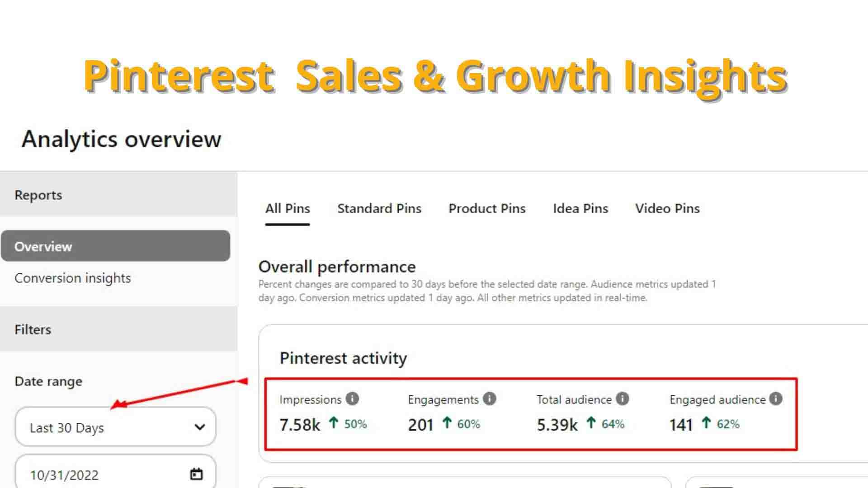
Task: Click the Total audience 5.39k value
Action: [557, 425]
